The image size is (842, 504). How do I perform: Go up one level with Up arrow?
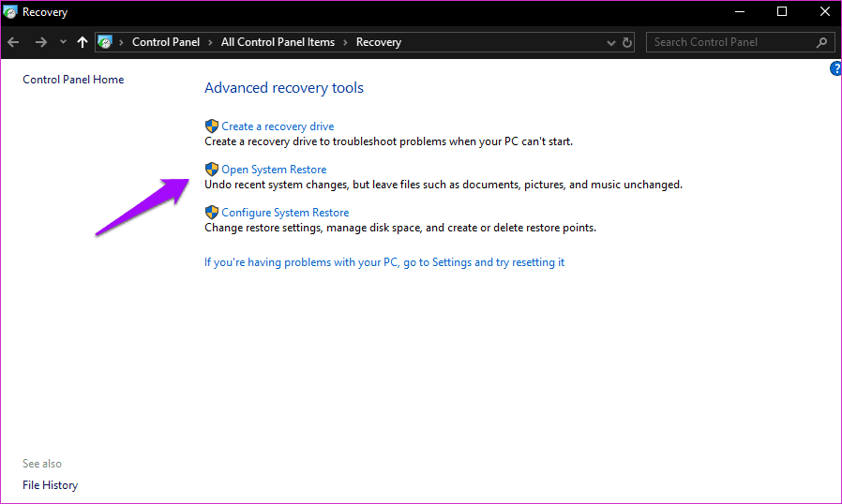click(83, 42)
